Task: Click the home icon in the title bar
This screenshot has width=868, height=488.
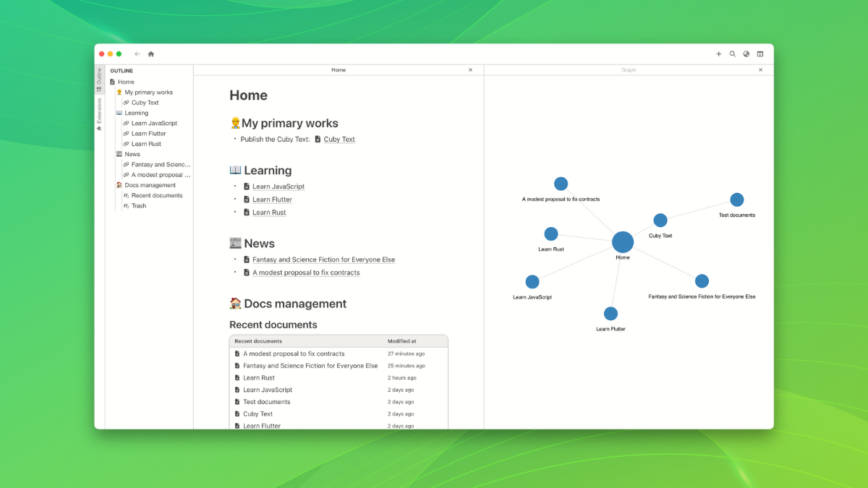Action: click(150, 53)
